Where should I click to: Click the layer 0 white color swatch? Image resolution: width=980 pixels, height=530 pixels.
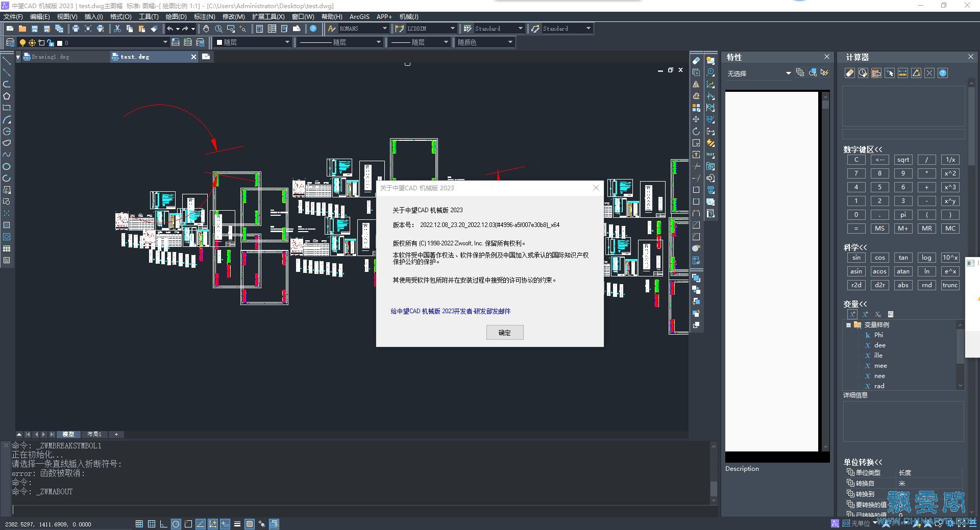click(60, 43)
